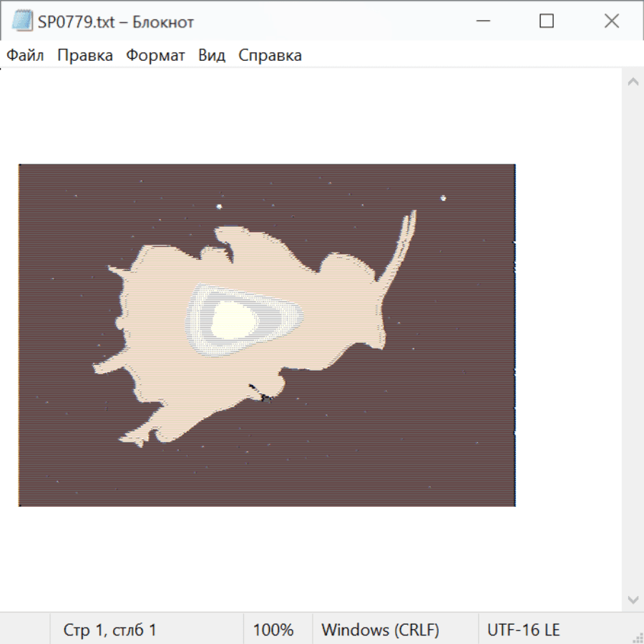Expand the Формат menu

click(155, 56)
